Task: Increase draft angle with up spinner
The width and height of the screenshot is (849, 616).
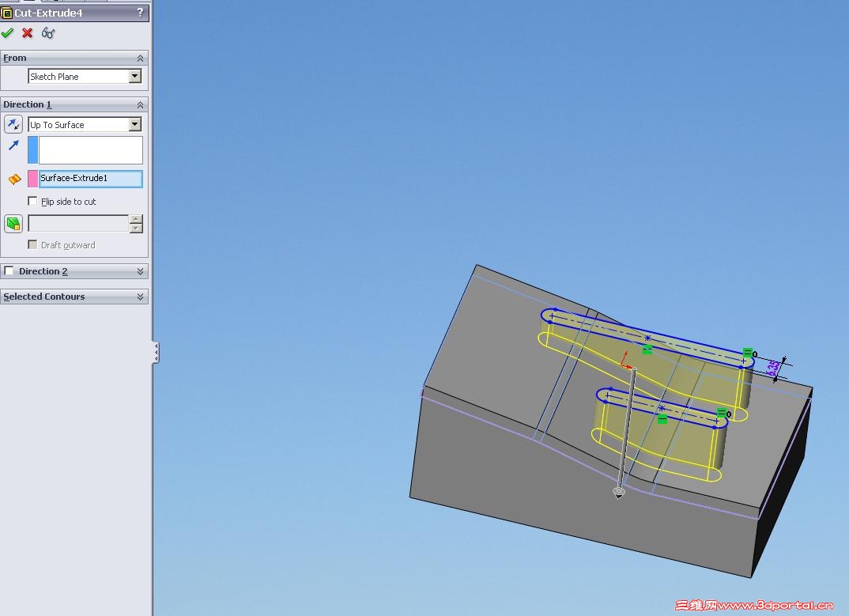Action: tap(136, 219)
